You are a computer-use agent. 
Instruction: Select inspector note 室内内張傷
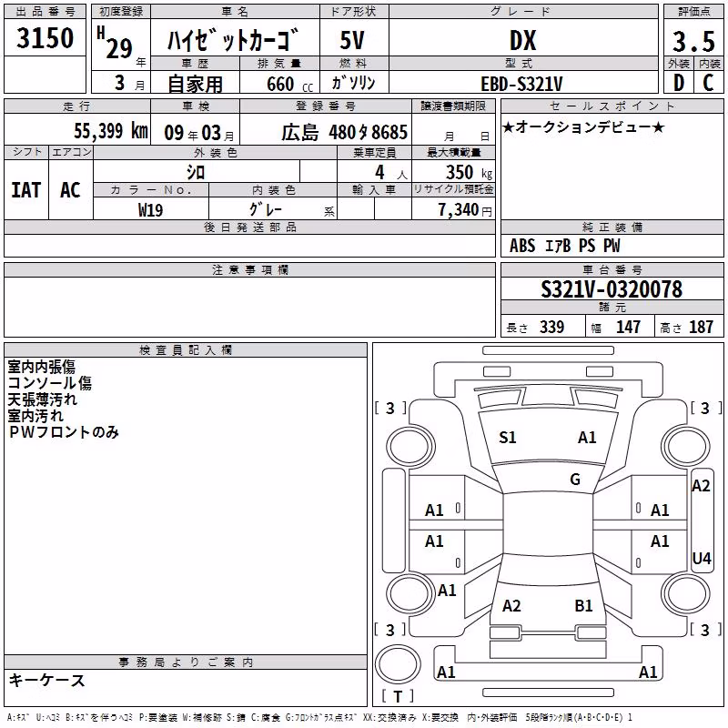(x=41, y=367)
